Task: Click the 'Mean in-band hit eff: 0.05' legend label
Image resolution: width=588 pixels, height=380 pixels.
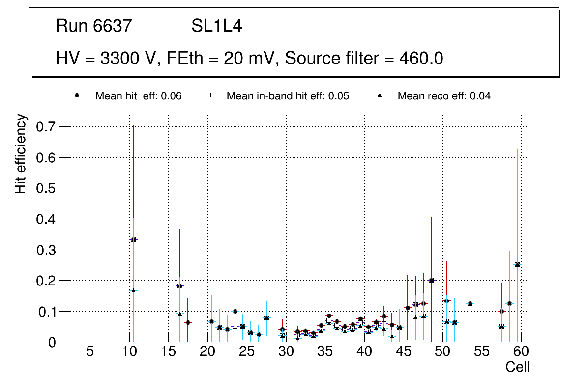Action: coord(288,96)
